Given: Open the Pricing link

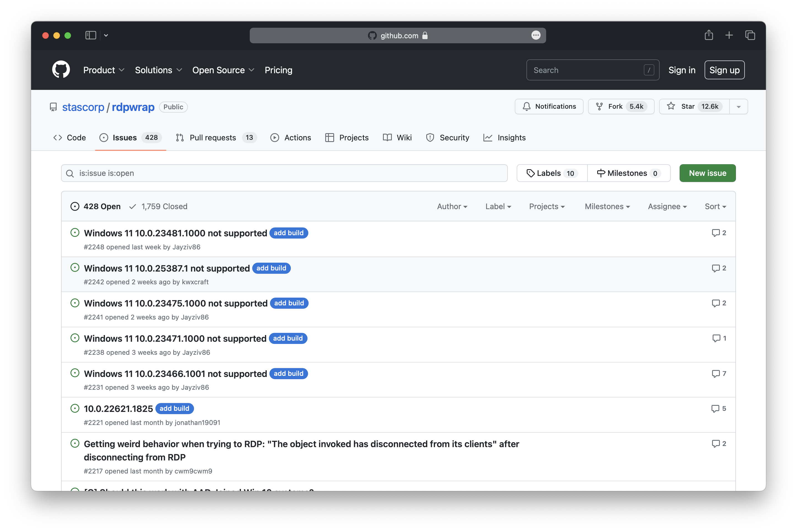Looking at the screenshot, I should tap(278, 70).
